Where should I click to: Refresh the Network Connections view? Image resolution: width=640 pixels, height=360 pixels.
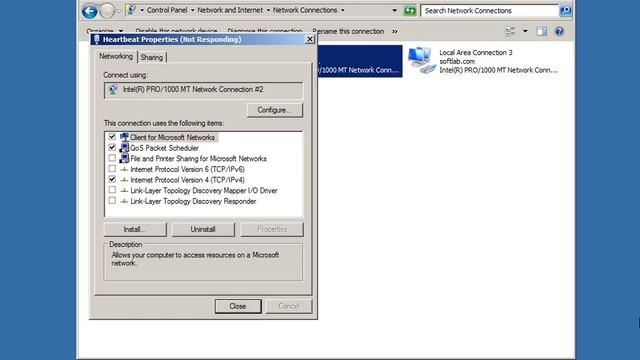pyautogui.click(x=409, y=11)
